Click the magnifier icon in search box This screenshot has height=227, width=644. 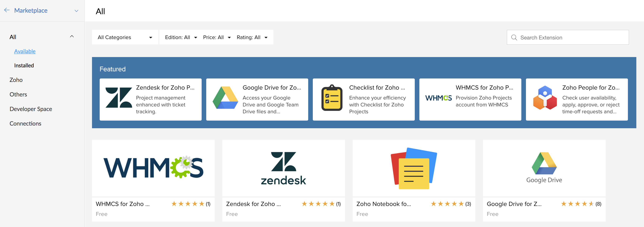514,38
